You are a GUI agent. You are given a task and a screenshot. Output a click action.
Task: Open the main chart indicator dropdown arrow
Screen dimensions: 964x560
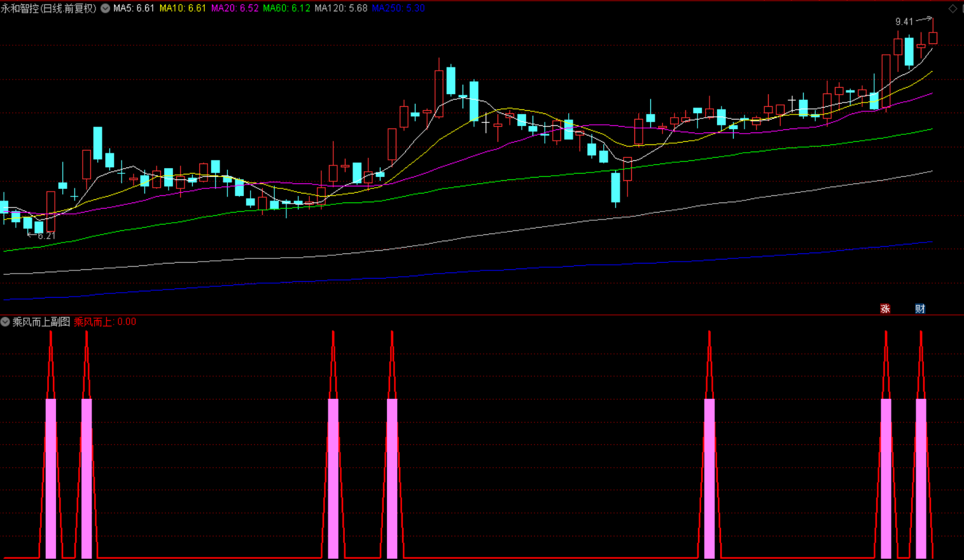pos(105,8)
